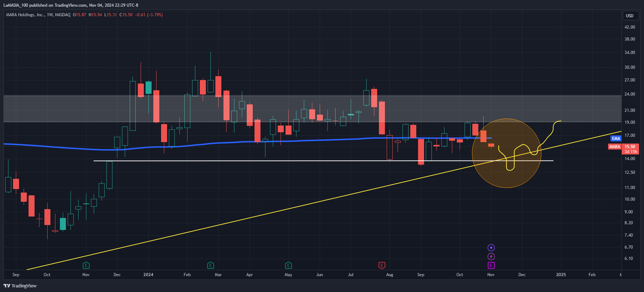Click the 42.00 price axis label
Viewport: 644px width, 292px height.
click(x=630, y=27)
